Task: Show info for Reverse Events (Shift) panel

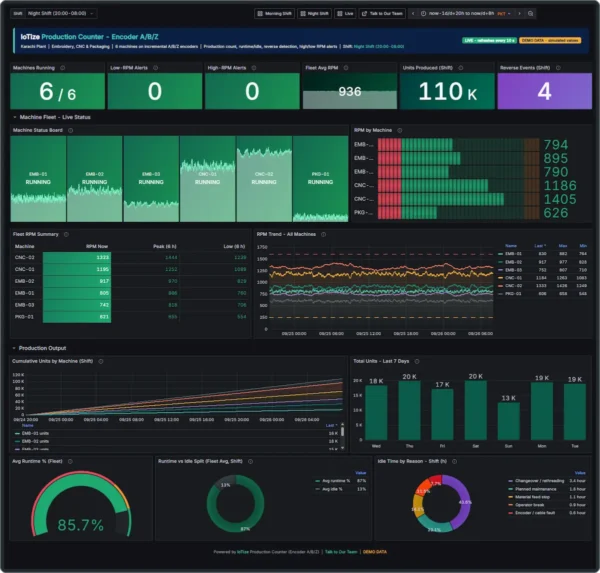Action: (x=558, y=68)
